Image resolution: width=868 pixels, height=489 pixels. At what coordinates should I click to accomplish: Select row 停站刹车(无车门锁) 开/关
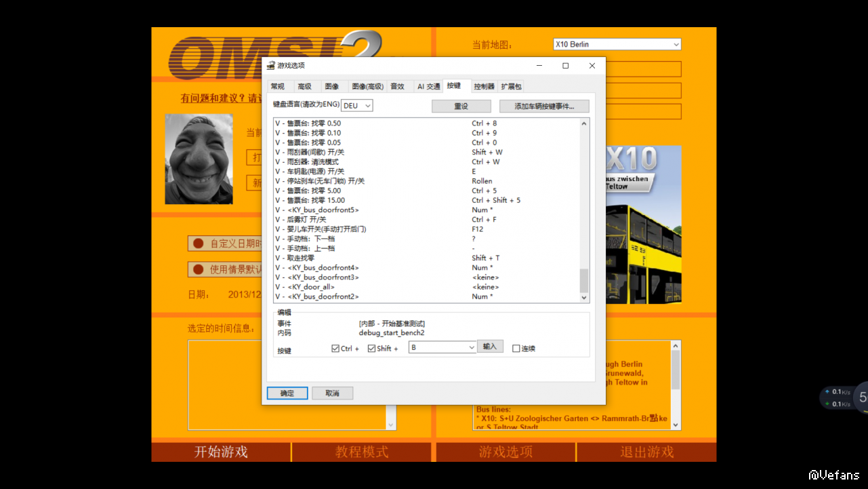pos(427,181)
